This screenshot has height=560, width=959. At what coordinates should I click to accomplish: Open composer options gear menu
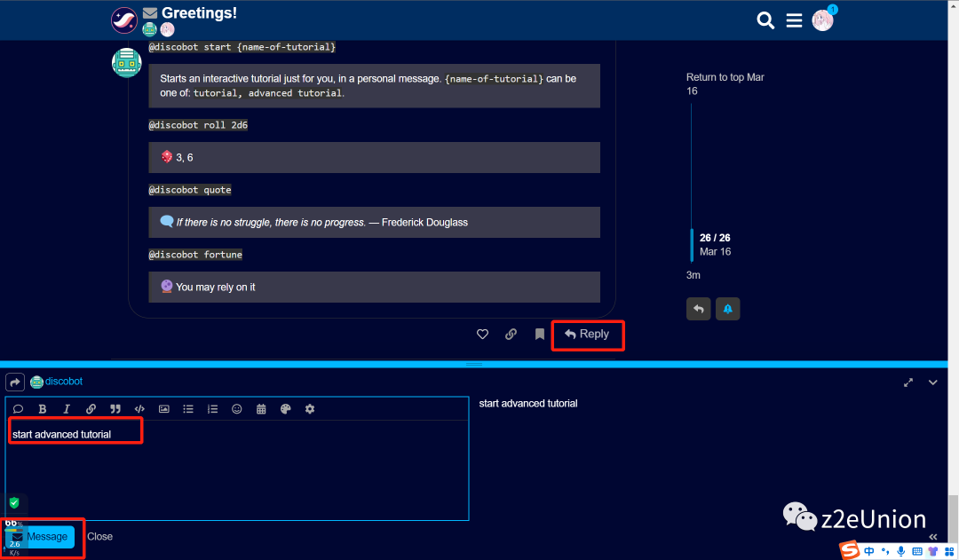click(310, 409)
